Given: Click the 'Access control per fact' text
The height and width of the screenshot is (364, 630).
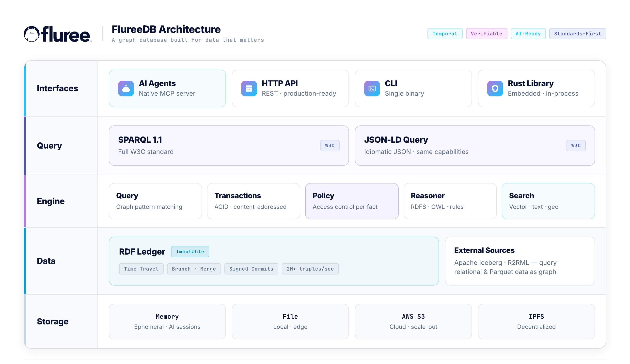Looking at the screenshot, I should pos(345,207).
